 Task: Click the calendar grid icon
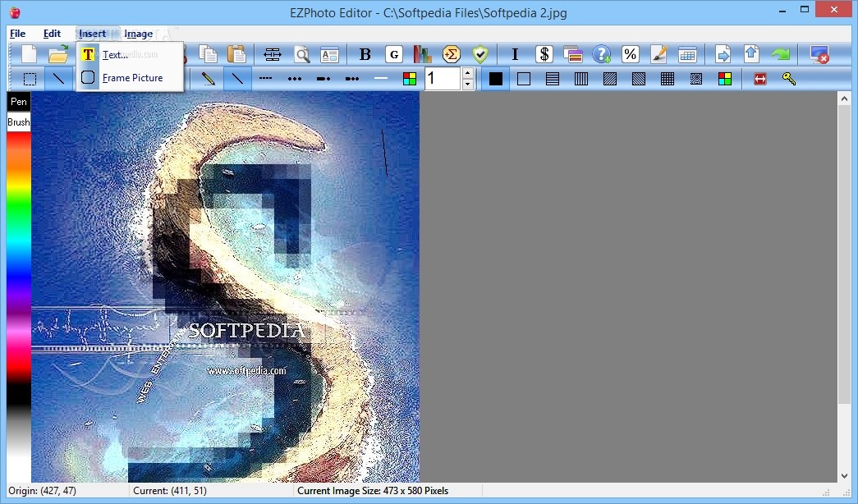point(687,54)
